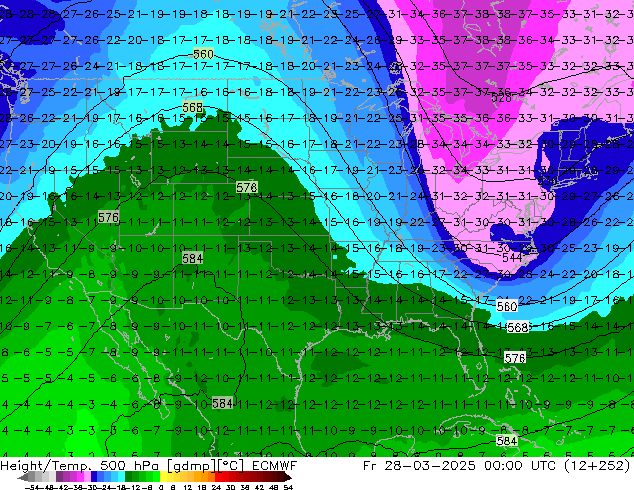This screenshot has width=634, height=490.
Task: Pick the yellow swatch in the temperature legend
Action: pos(164,476)
